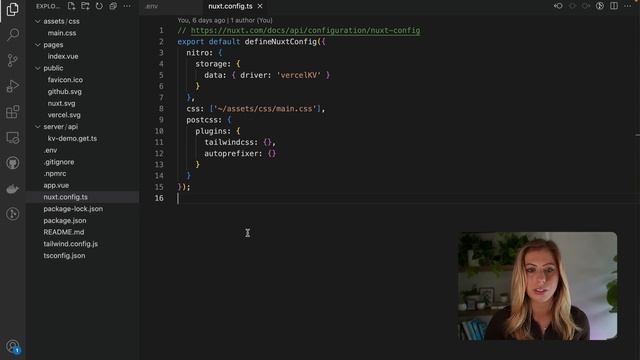The width and height of the screenshot is (640, 360).
Task: Open vercel.svg in the file tree
Action: tap(64, 115)
